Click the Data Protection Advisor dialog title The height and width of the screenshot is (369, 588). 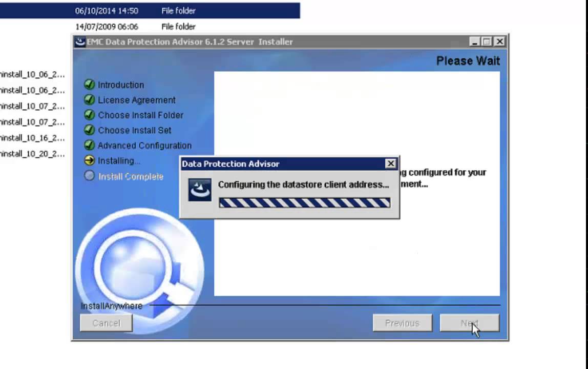click(x=230, y=163)
